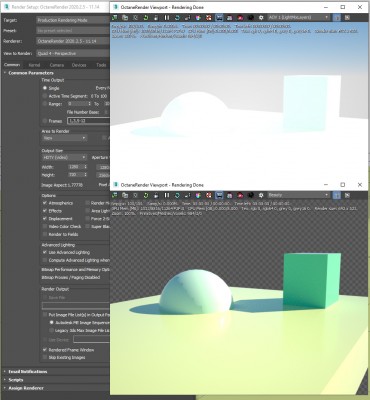Open the Beauty render pass dropdown
370x400 pixels.
tap(299, 195)
